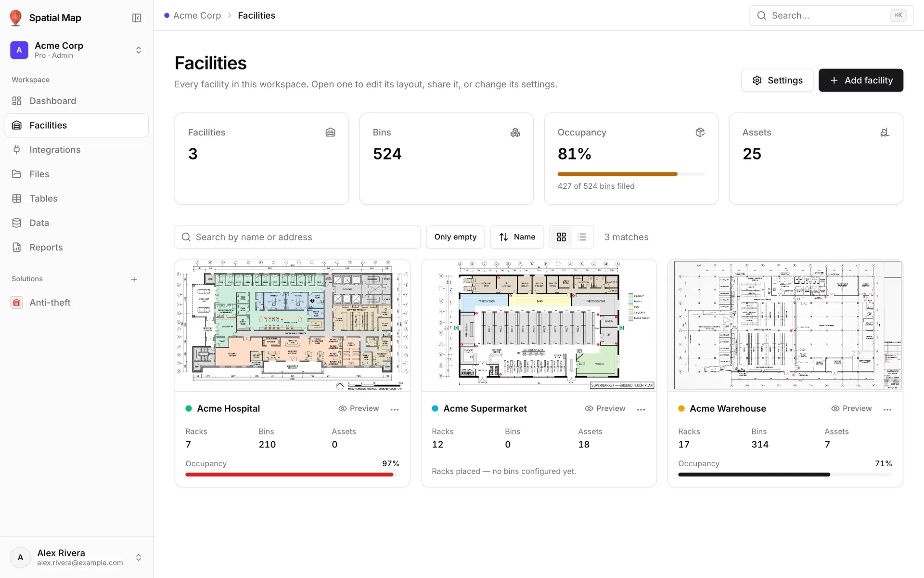Click the Acme Warehouse bins value 314

[x=760, y=445]
